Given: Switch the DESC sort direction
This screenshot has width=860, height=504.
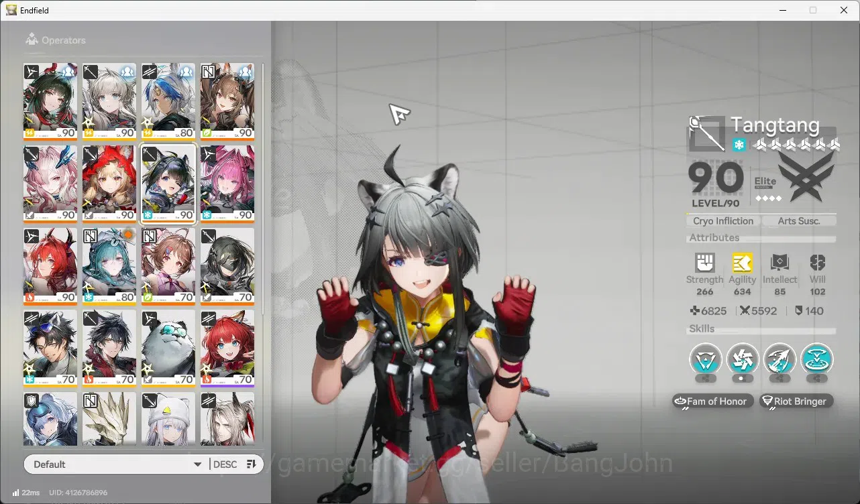Looking at the screenshot, I should click(225, 464).
